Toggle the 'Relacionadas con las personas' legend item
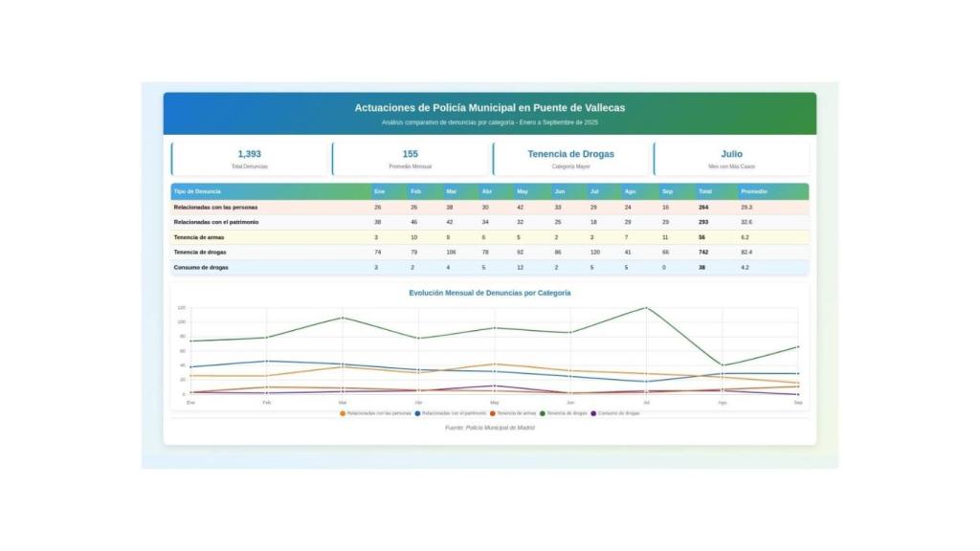Viewport: 980px width, 551px height. [376, 413]
